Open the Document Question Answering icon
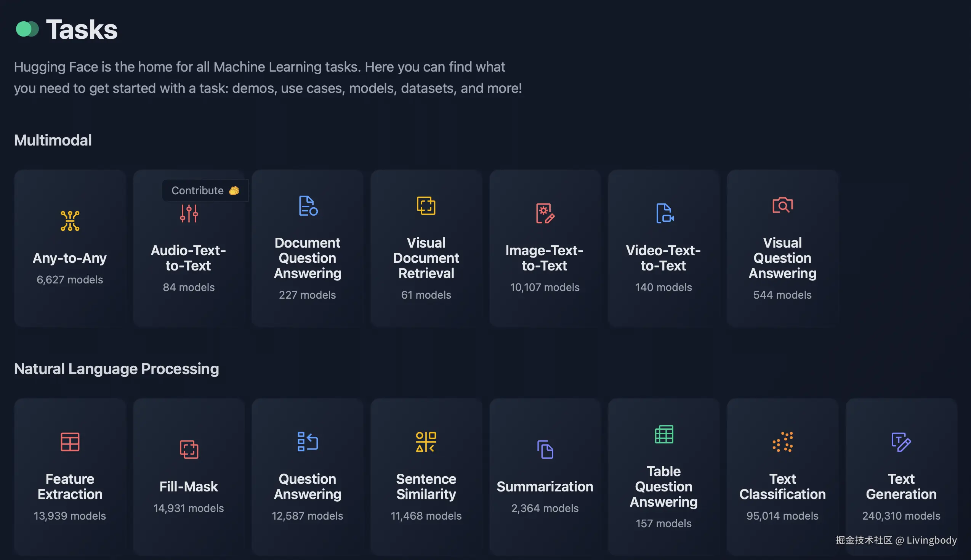 (x=308, y=206)
